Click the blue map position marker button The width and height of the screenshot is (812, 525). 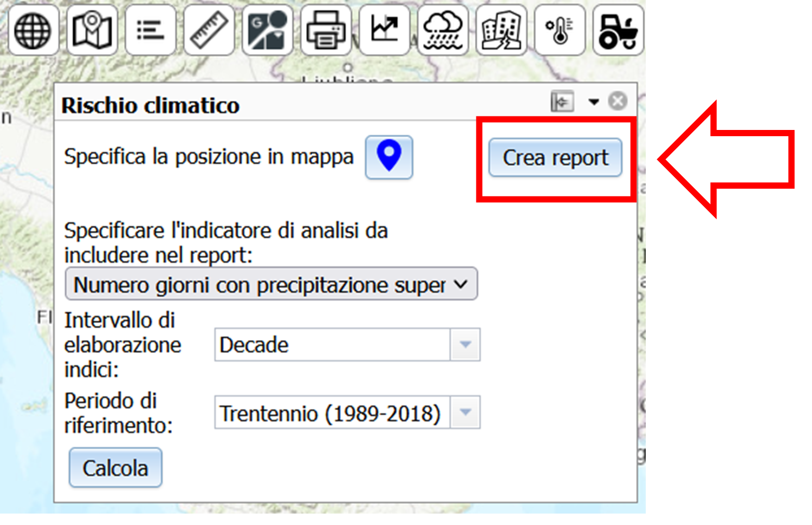(389, 157)
